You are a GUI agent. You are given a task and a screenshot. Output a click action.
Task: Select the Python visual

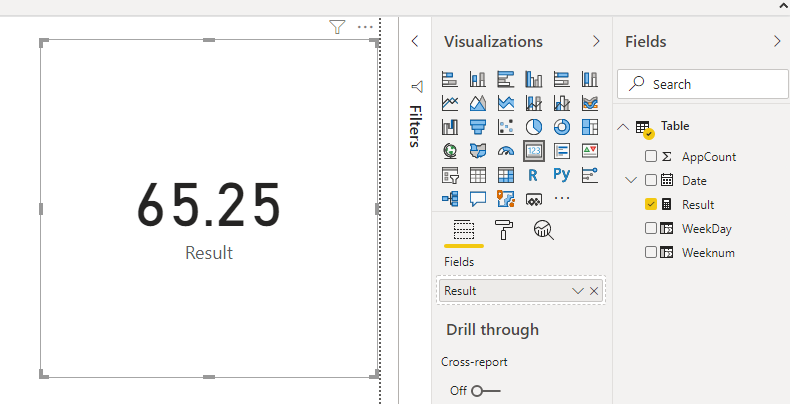562,175
